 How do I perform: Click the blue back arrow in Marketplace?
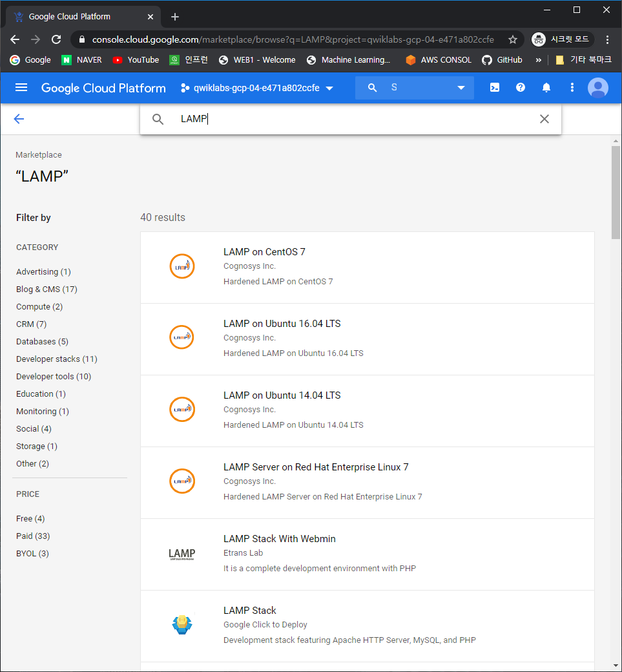pos(19,119)
